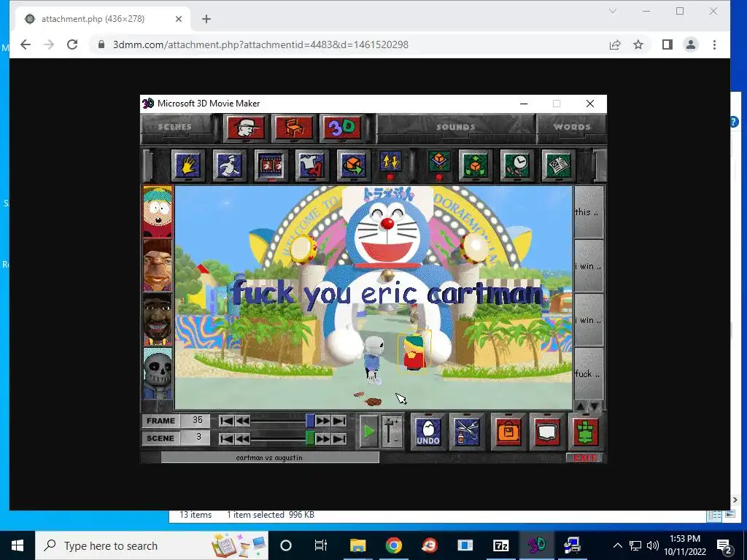Select the 'fuck ..' text box entry
The height and width of the screenshot is (560, 747).
(x=589, y=374)
